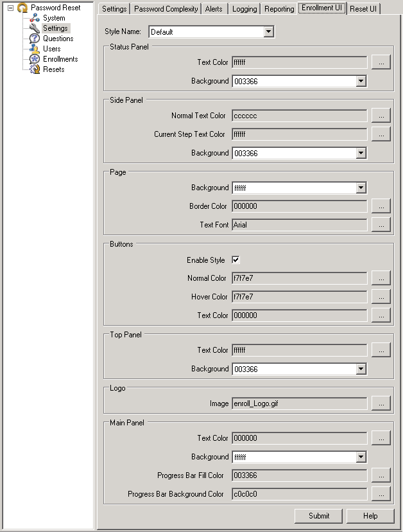Image resolution: width=403 pixels, height=532 pixels.
Task: Open Side Panel Background dropdown
Action: coord(361,153)
